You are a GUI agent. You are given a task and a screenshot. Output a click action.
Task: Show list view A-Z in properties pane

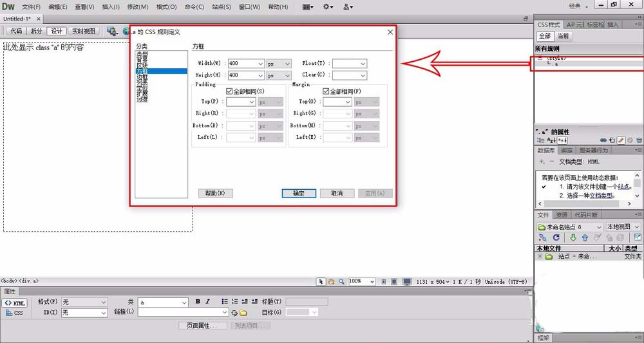pos(551,140)
